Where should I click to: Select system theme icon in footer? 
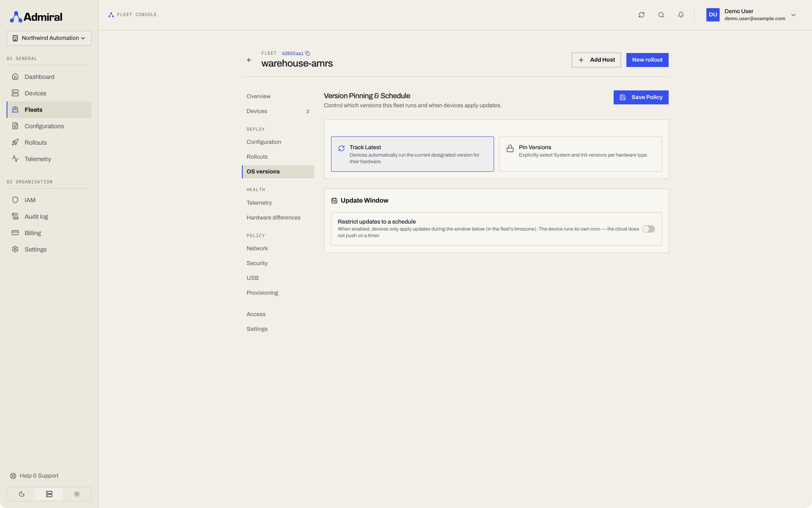tap(49, 494)
